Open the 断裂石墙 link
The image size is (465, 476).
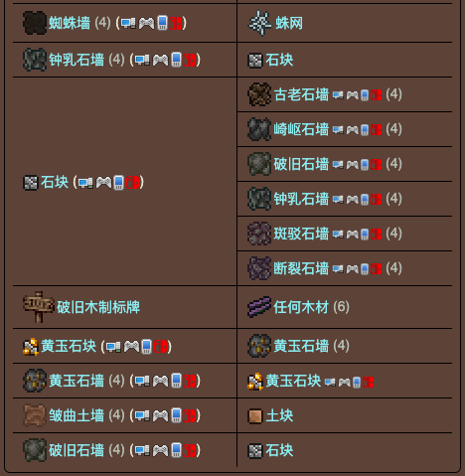coord(301,268)
